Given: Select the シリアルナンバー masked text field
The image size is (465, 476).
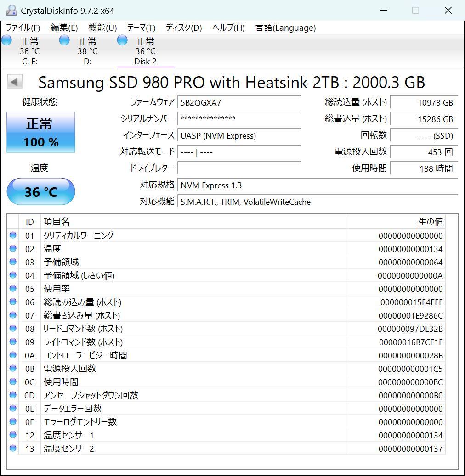Looking at the screenshot, I should click(239, 119).
